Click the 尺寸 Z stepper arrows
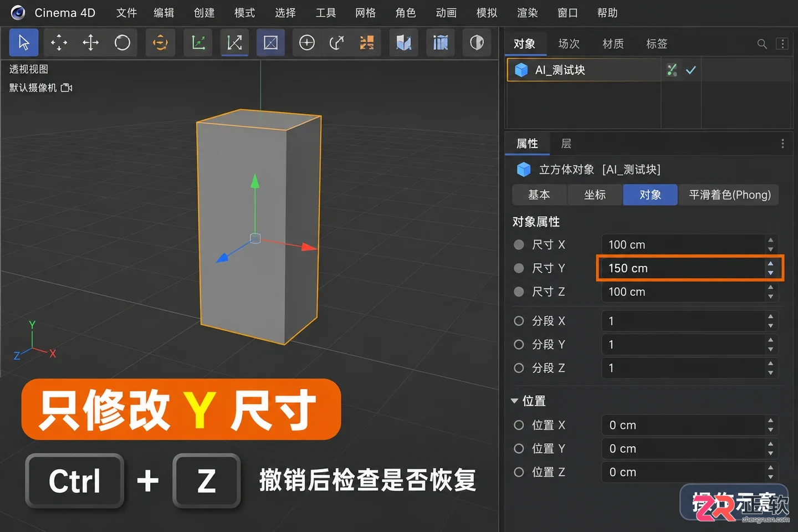798x532 pixels. click(x=770, y=291)
